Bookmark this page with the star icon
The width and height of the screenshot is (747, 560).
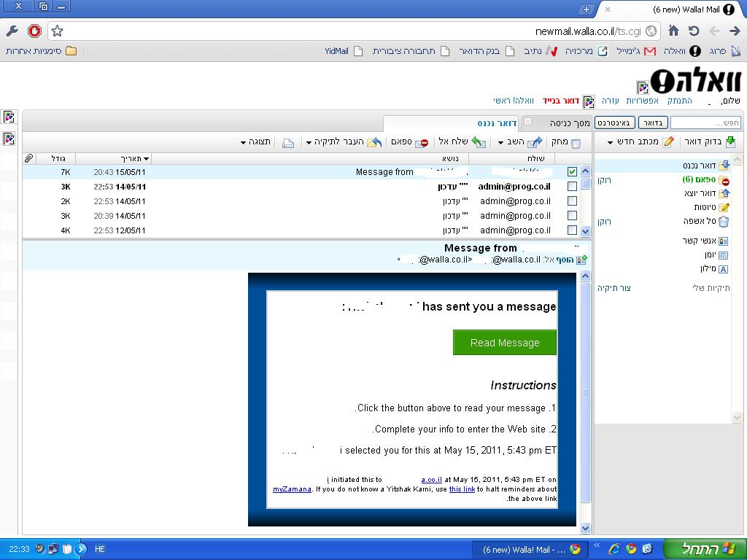(57, 31)
